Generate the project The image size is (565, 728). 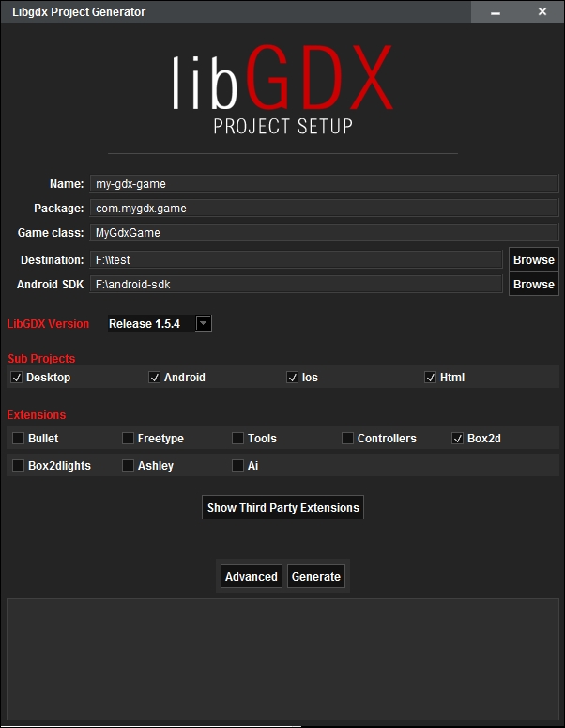click(x=316, y=576)
